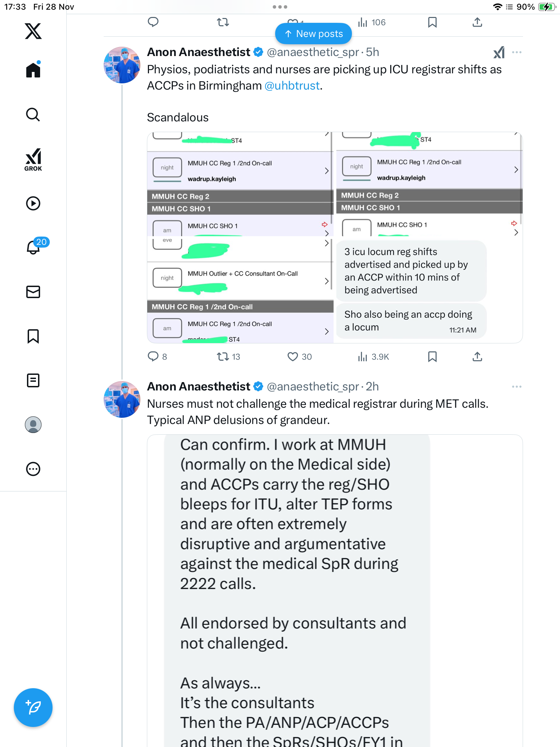Expand the sidebar More menu

pyautogui.click(x=33, y=469)
